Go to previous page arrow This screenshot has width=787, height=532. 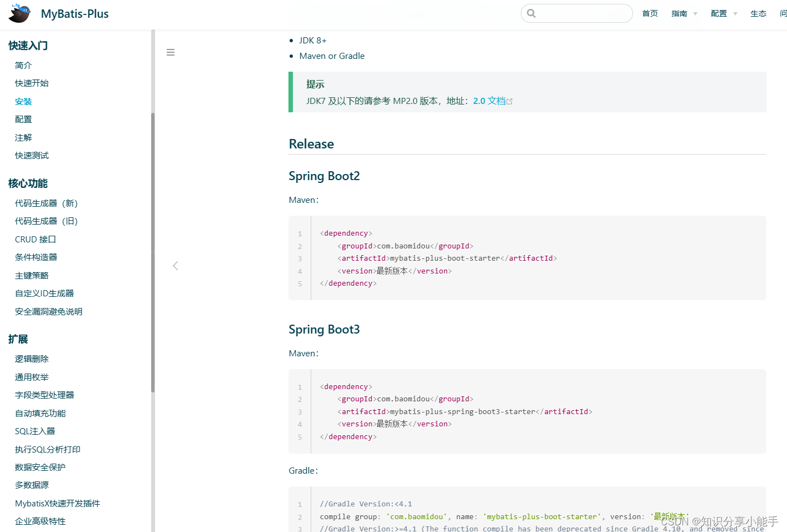pyautogui.click(x=176, y=266)
